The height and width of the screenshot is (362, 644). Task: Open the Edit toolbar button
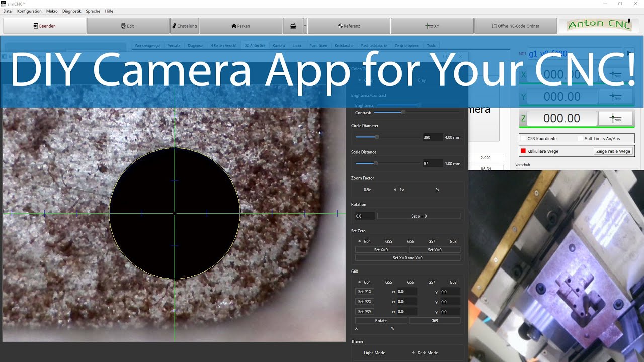[128, 26]
